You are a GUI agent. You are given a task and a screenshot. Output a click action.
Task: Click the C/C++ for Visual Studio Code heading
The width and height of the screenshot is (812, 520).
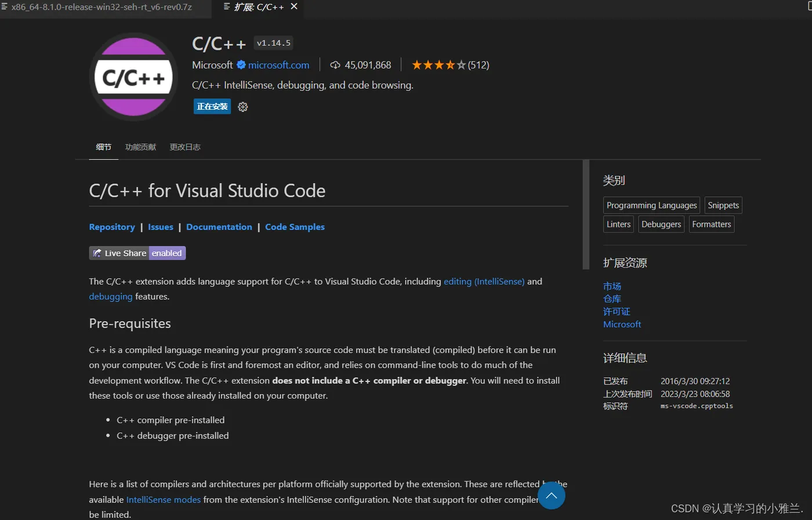(x=207, y=191)
